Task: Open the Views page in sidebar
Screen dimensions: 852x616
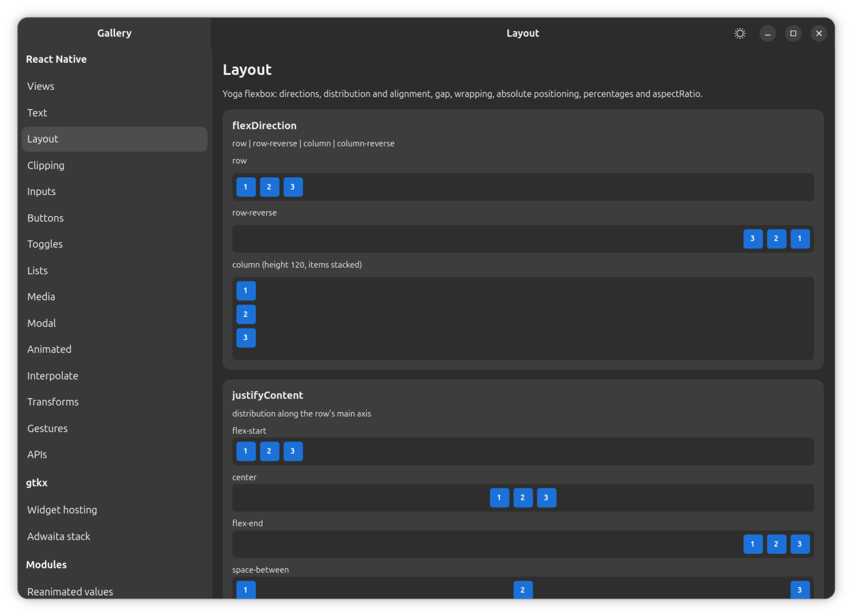Action: (x=115, y=86)
